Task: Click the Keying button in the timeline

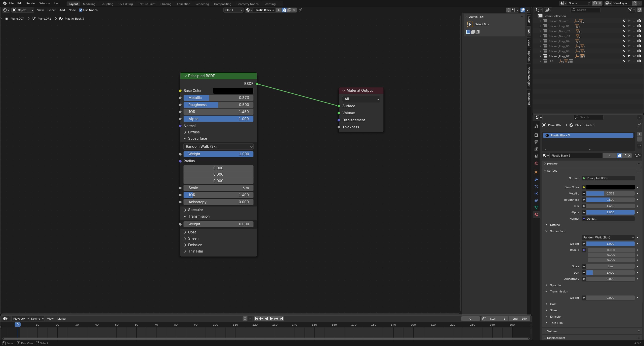Action: 37,319
